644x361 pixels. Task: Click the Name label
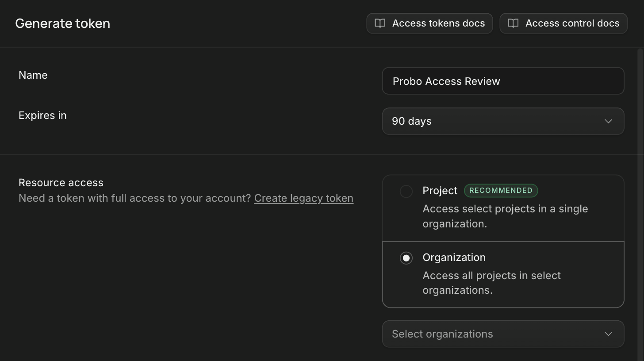[33, 75]
